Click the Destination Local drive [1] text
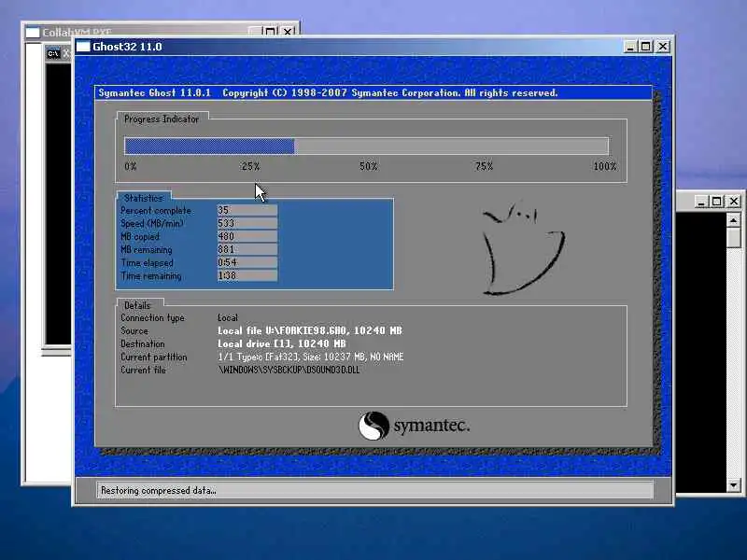This screenshot has height=560, width=747. point(282,343)
